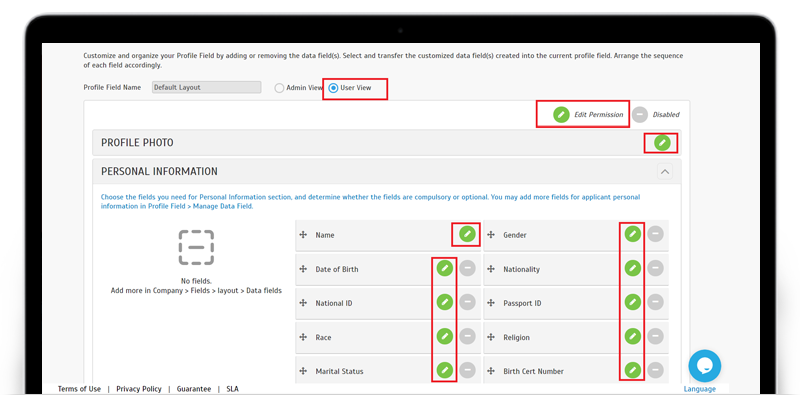Collapse the Personal Information section

[664, 171]
